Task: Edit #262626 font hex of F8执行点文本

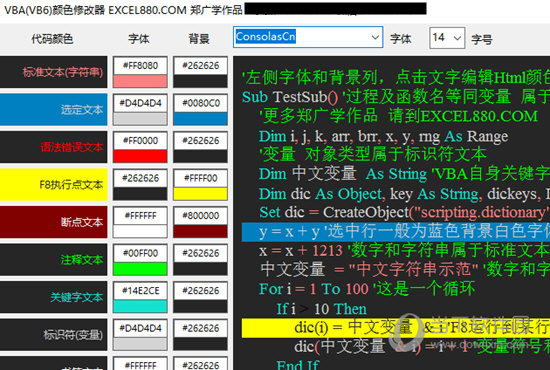Action: (x=140, y=178)
